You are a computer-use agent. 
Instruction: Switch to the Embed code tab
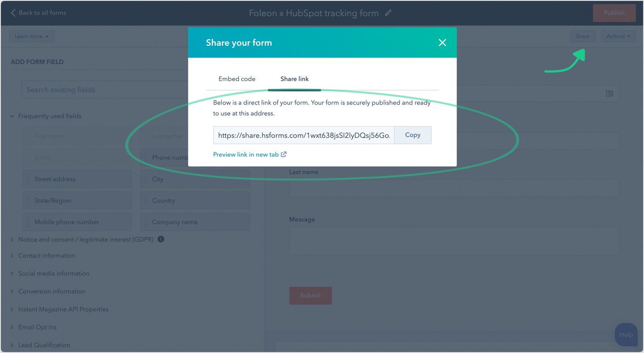click(x=237, y=79)
